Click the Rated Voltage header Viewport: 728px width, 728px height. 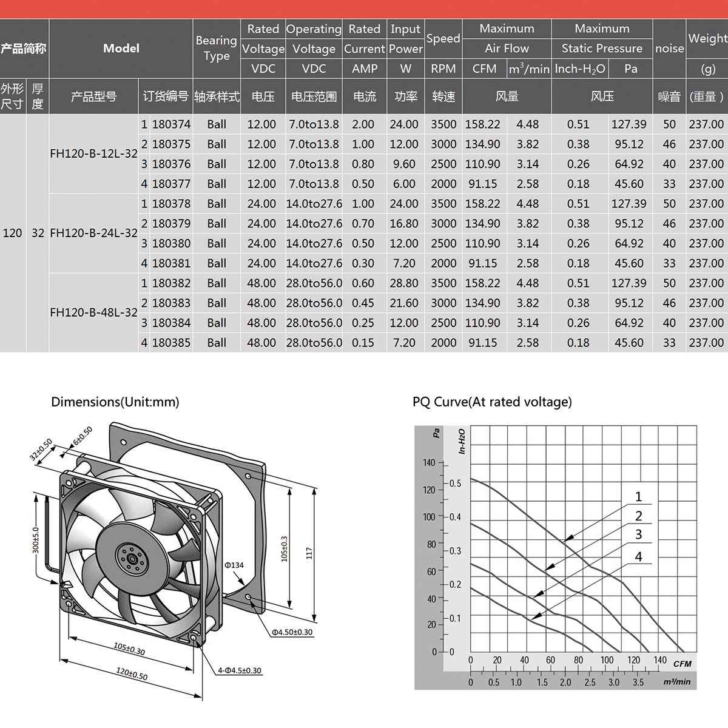263,39
